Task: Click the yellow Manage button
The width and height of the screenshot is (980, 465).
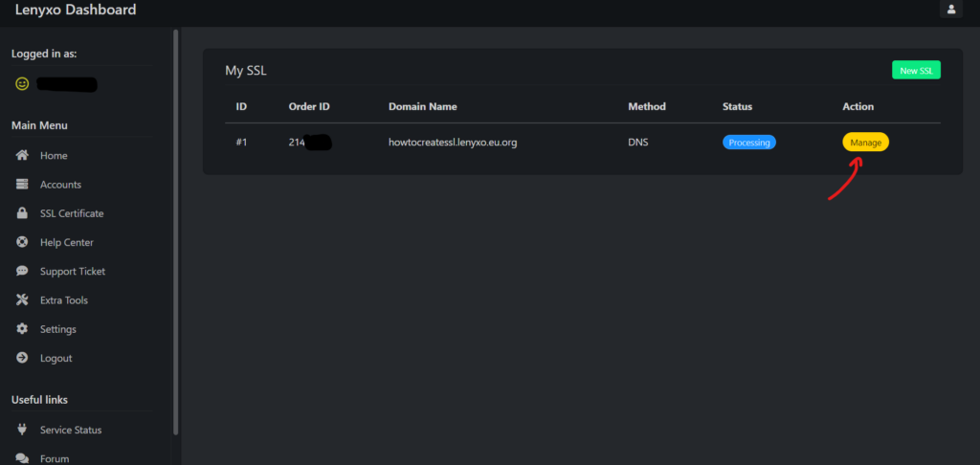Action: (x=865, y=143)
